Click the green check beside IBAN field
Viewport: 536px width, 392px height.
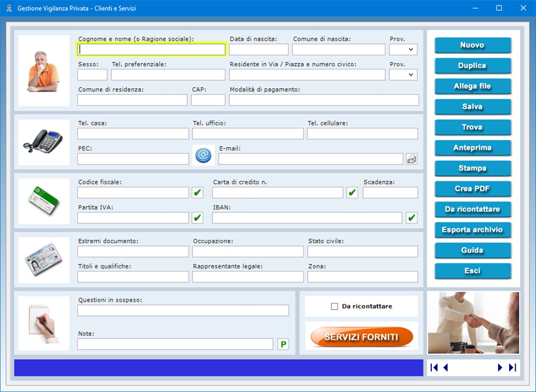412,218
